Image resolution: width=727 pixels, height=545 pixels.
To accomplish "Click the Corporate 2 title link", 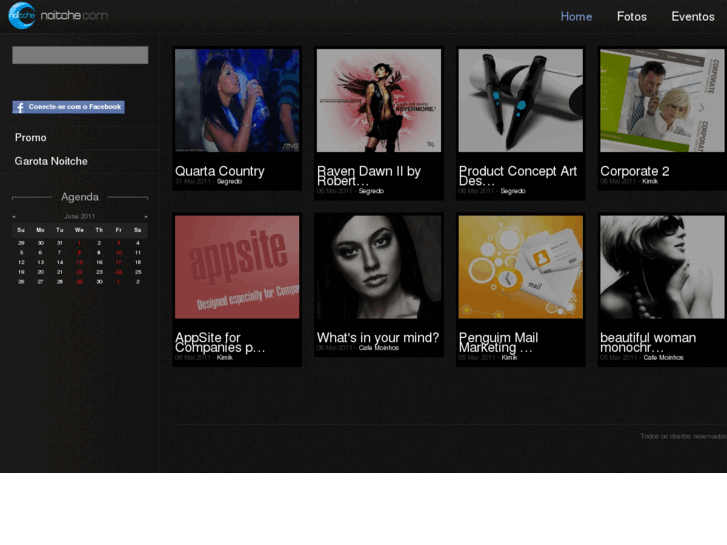I will pos(635,171).
